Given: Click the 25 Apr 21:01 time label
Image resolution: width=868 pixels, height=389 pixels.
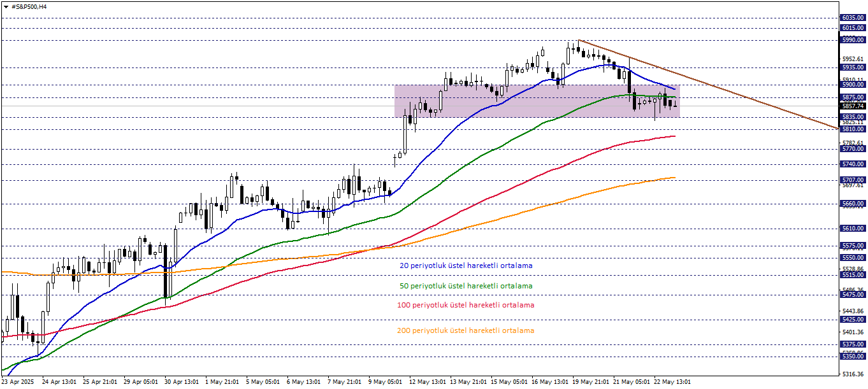Looking at the screenshot, I should pos(100,383).
